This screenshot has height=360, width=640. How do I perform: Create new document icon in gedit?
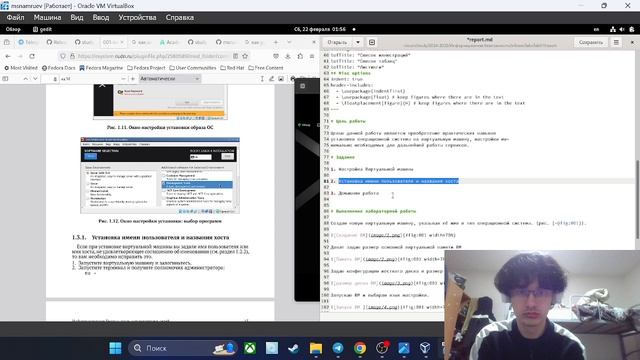pyautogui.click(x=372, y=42)
